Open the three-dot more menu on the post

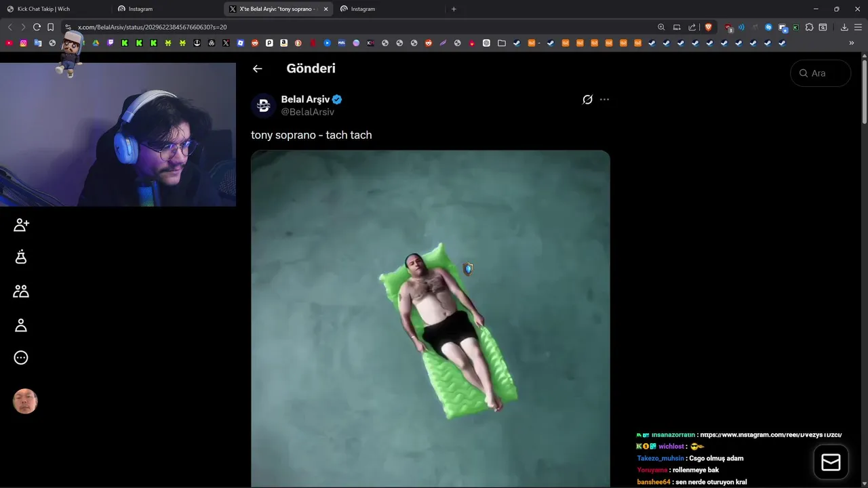(604, 100)
